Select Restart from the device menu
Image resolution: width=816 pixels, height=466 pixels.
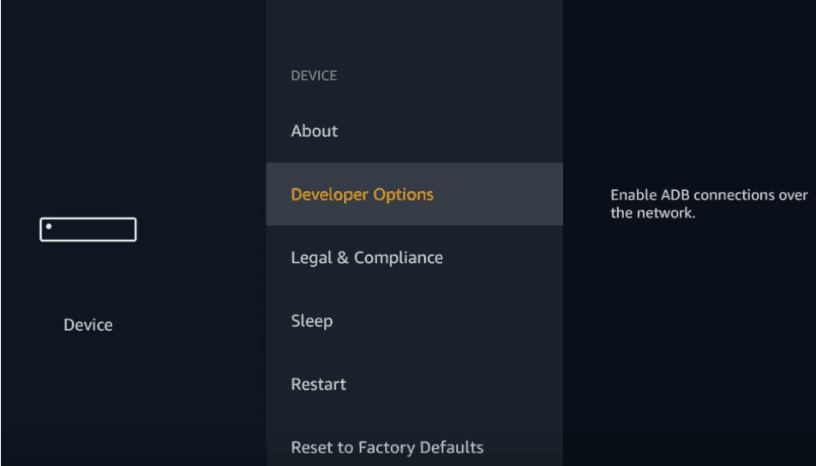click(414, 384)
